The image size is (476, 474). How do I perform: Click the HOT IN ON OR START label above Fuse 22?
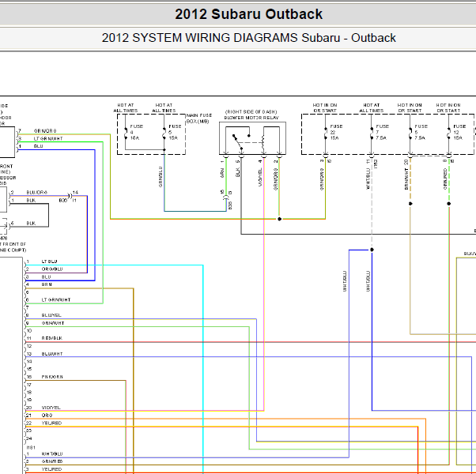[325, 107]
